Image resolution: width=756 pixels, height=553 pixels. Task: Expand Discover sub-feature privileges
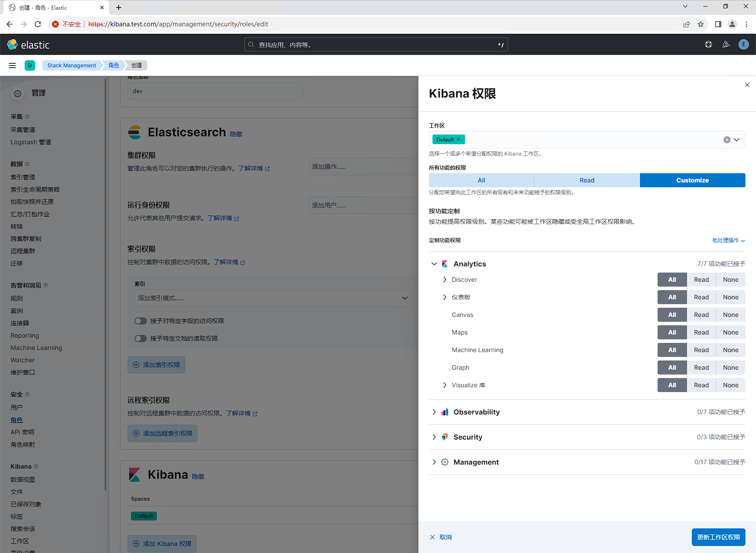tap(445, 280)
